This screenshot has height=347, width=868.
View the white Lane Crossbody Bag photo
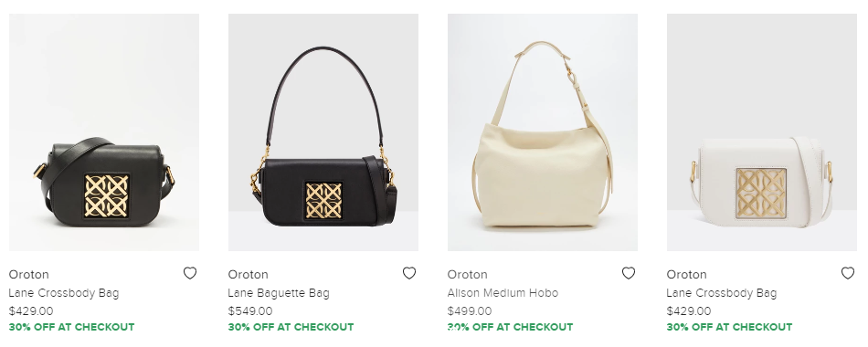(x=762, y=132)
